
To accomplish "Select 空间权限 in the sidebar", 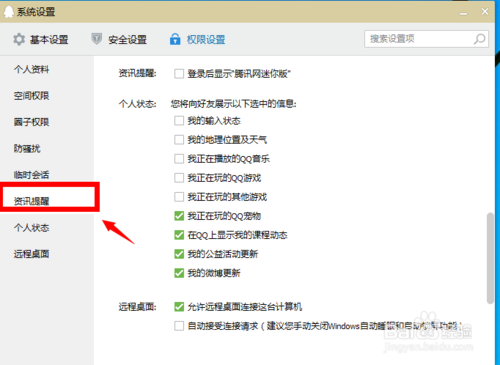I will pyautogui.click(x=31, y=96).
